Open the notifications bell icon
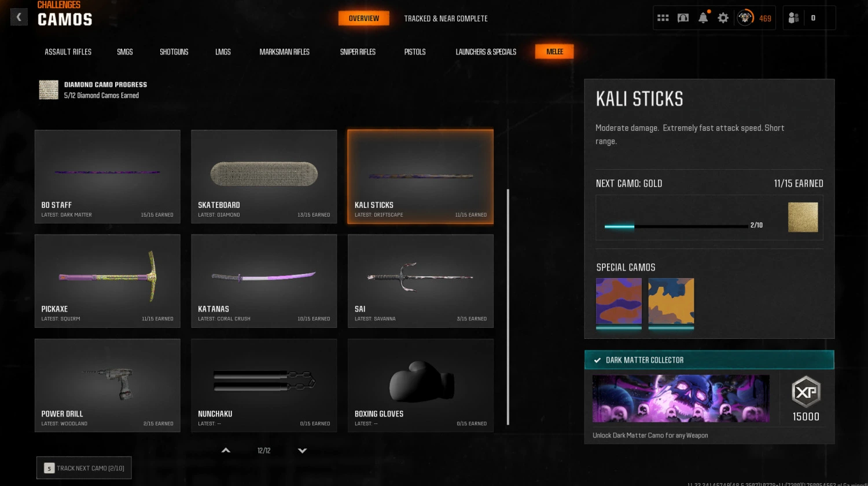 (x=703, y=18)
